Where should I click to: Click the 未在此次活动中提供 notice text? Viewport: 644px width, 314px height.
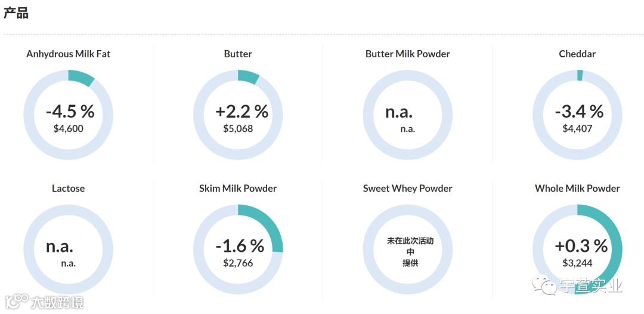point(410,251)
